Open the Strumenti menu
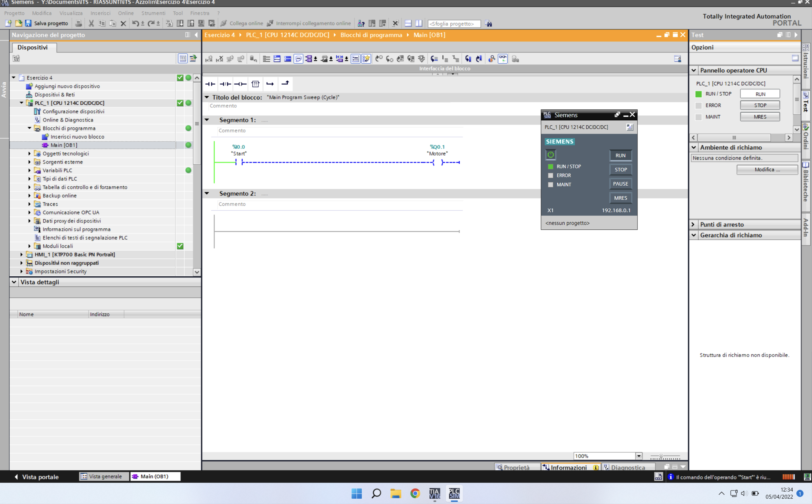The width and height of the screenshot is (812, 504). pos(154,13)
